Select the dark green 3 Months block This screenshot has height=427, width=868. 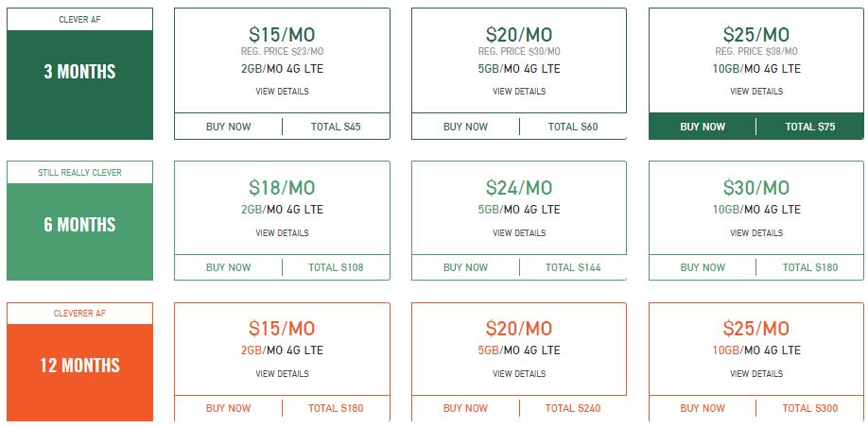pyautogui.click(x=79, y=84)
